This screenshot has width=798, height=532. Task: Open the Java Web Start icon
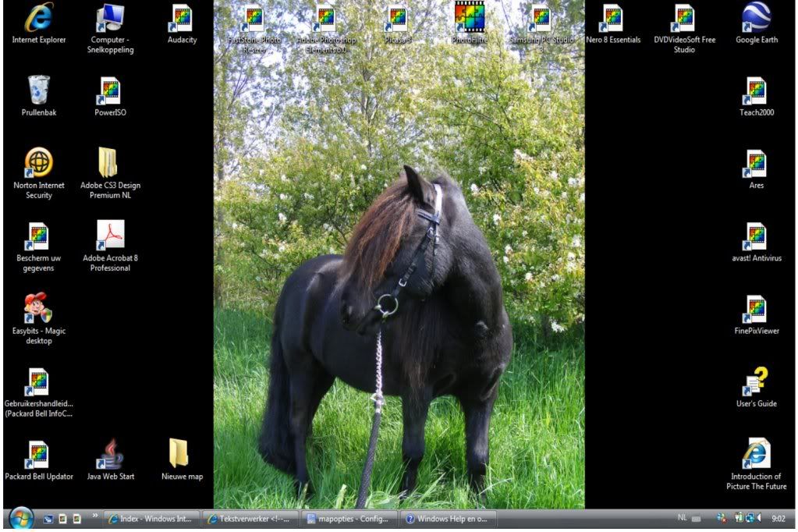point(110,455)
